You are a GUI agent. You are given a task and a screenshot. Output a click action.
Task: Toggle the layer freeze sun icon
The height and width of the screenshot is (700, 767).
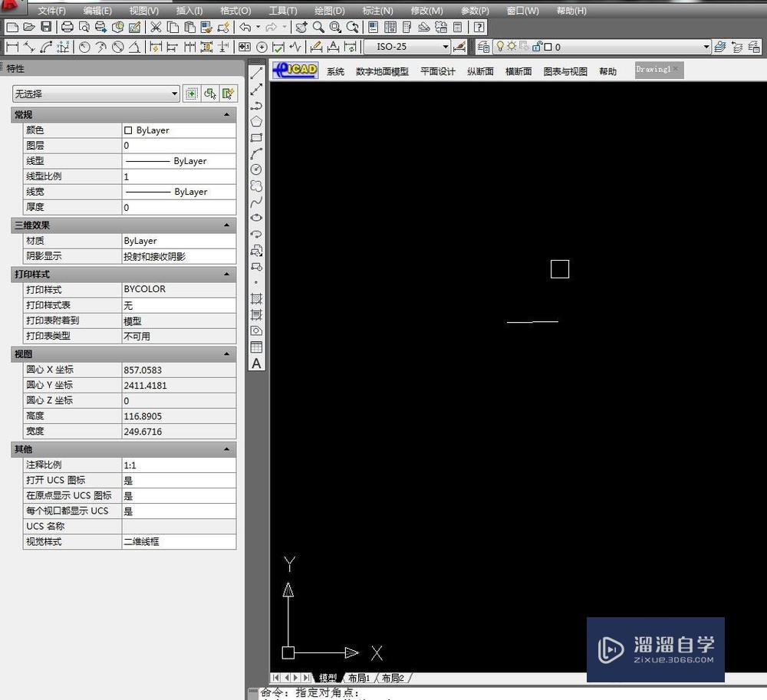pyautogui.click(x=511, y=46)
